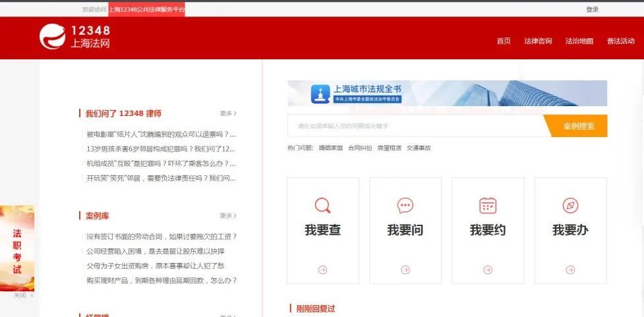Open the 普法活动 navigation item
644x317 pixels.
[621, 41]
